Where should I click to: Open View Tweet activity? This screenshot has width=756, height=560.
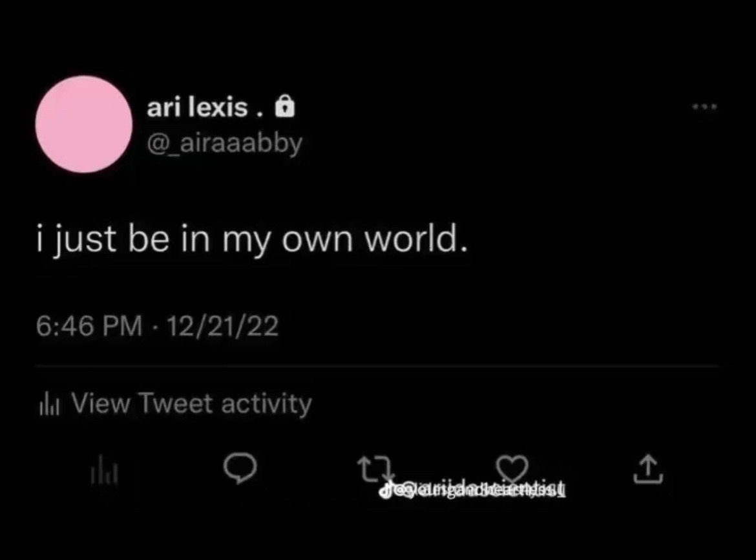point(191,404)
